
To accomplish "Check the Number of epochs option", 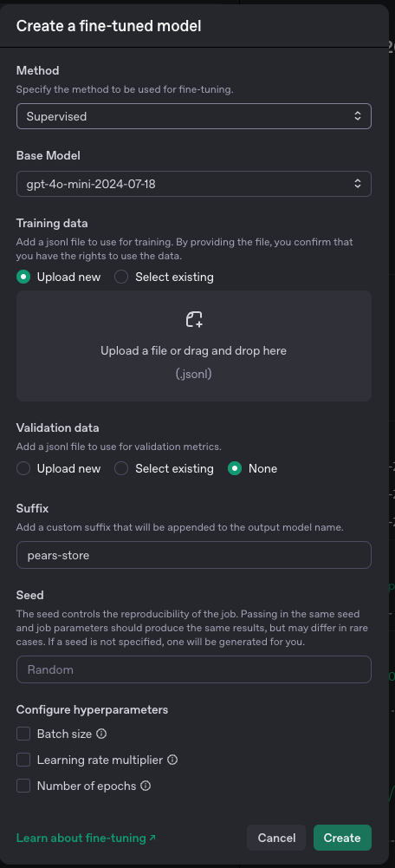I will 23,786.
